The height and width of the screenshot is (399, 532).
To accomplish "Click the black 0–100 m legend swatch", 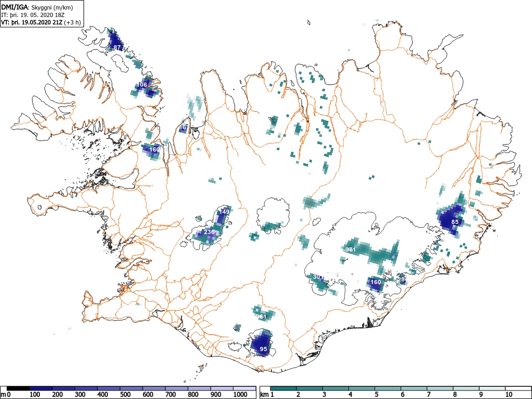I will [x=18, y=388].
